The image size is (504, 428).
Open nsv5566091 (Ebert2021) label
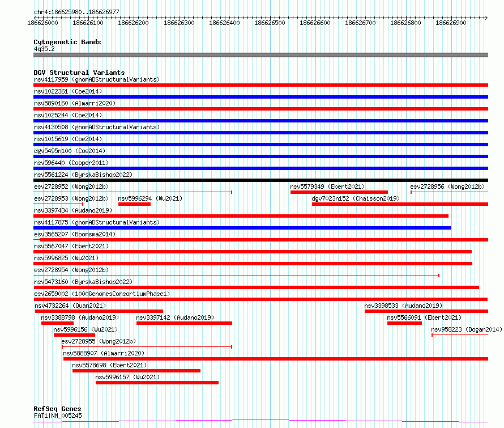pyautogui.click(x=424, y=317)
